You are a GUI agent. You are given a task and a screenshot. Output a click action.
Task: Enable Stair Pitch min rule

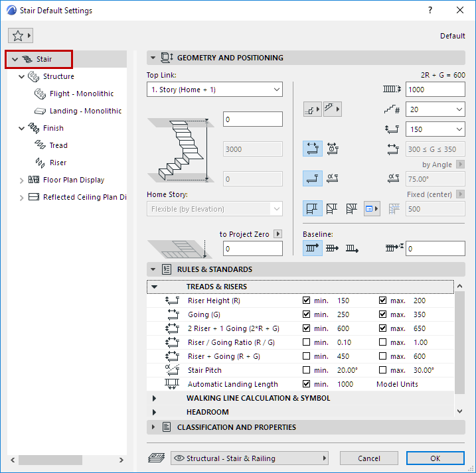[306, 370]
